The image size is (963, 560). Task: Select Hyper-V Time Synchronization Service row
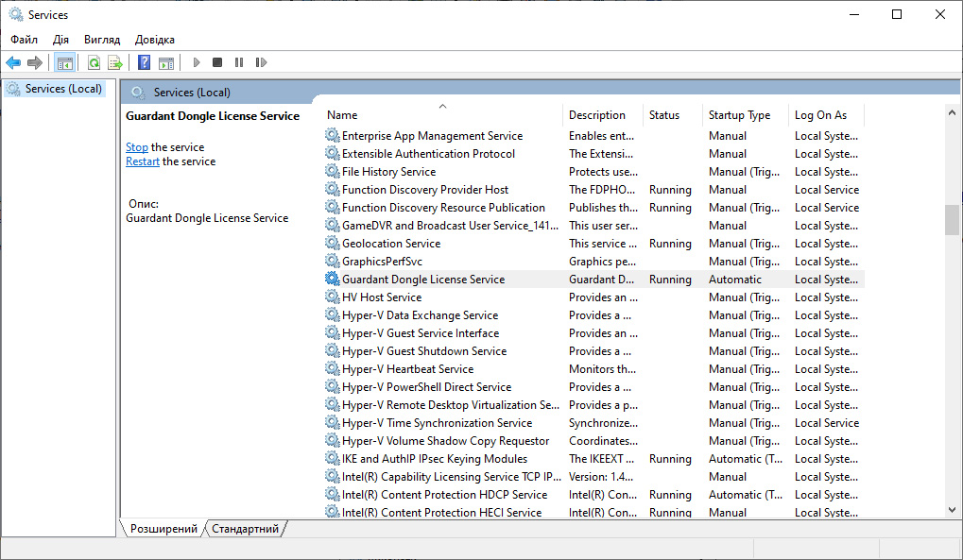point(593,423)
